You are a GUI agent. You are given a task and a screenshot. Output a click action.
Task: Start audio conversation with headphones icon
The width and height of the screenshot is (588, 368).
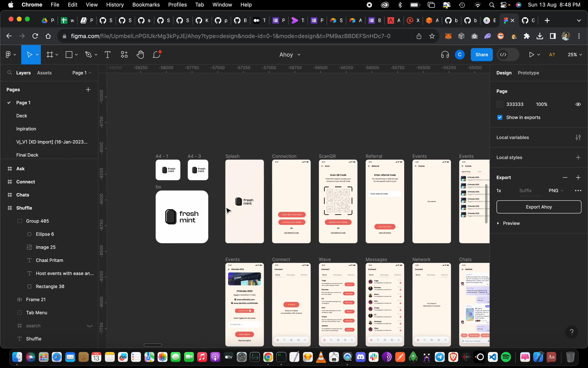445,55
